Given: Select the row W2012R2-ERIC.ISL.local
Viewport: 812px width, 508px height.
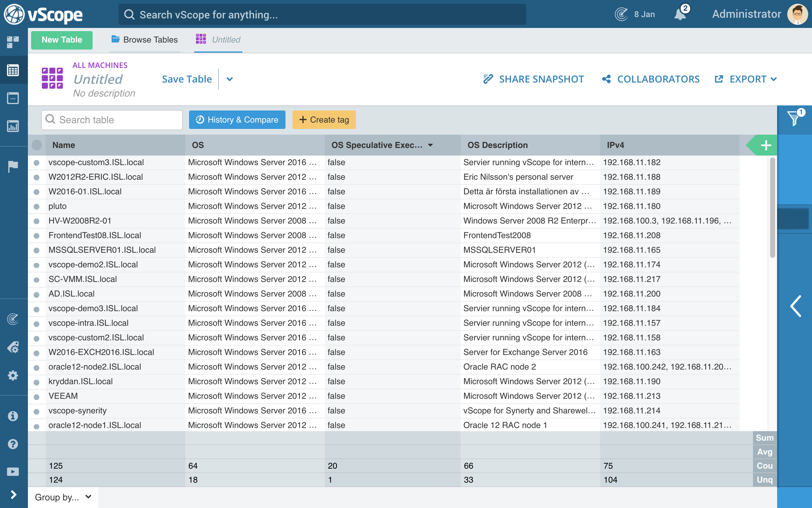Looking at the screenshot, I should tap(36, 177).
